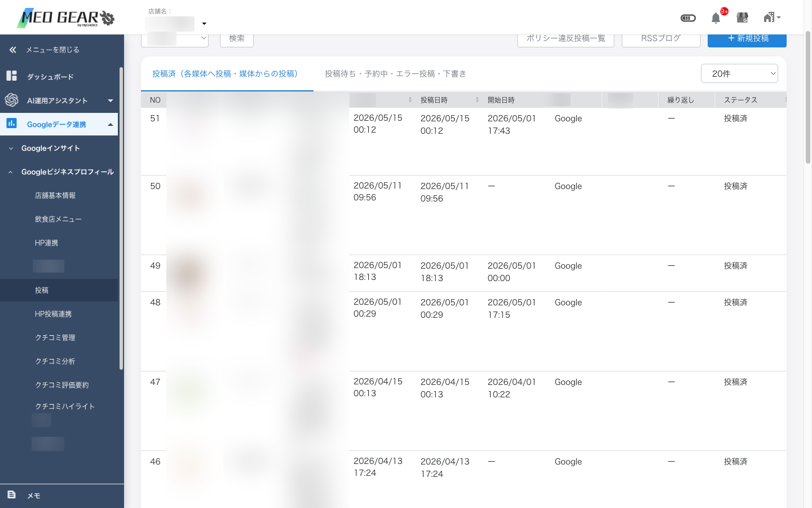Select 投稿 in sidebar
Image resolution: width=812 pixels, height=508 pixels.
[x=59, y=290]
